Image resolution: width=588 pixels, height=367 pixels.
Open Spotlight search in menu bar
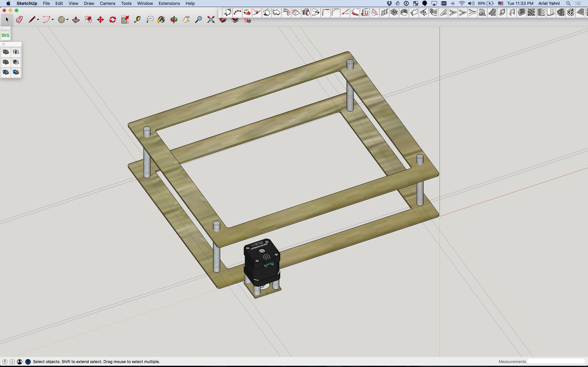click(x=568, y=3)
